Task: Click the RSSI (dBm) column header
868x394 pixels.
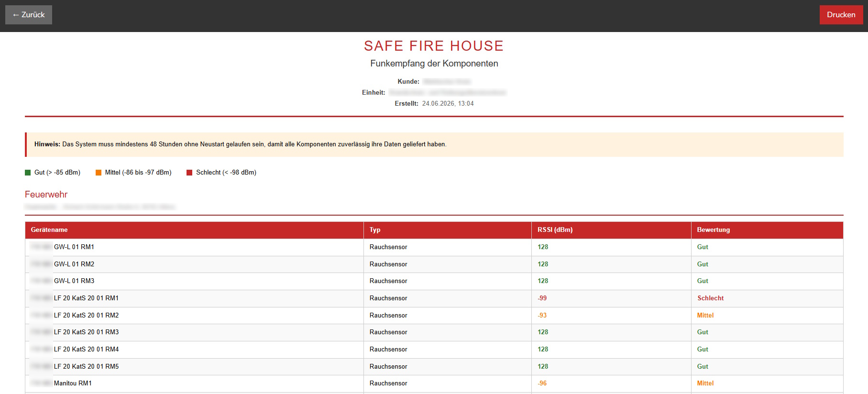Action: [x=555, y=230]
